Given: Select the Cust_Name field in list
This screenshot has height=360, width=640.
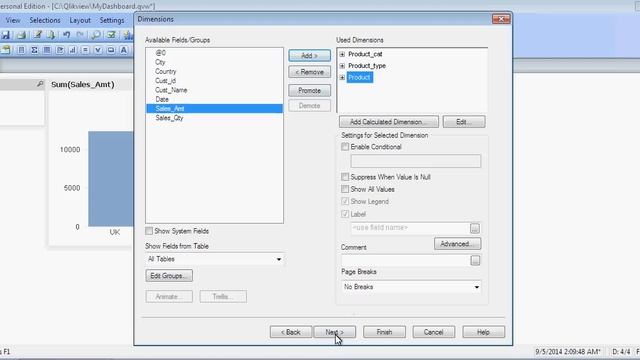Looking at the screenshot, I should tap(171, 90).
